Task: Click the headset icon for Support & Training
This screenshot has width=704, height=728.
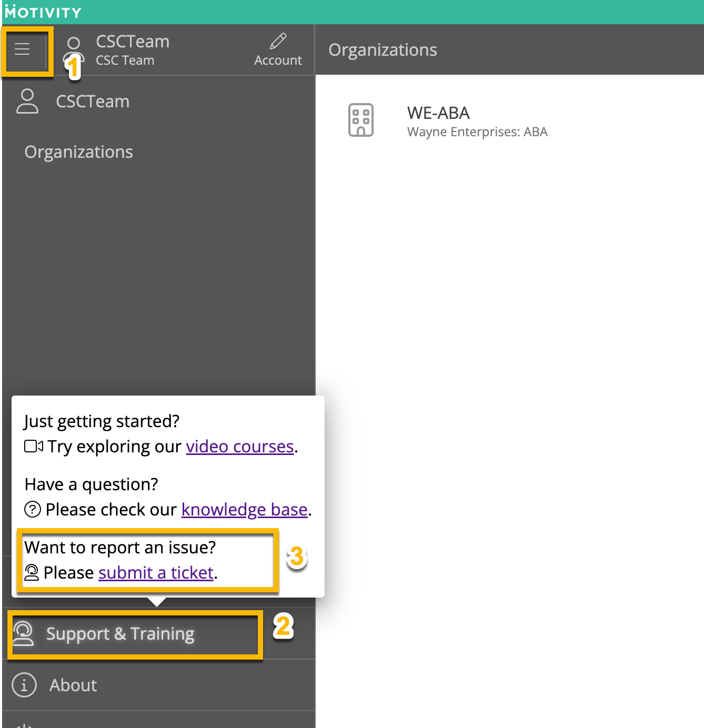Action: coord(23,633)
